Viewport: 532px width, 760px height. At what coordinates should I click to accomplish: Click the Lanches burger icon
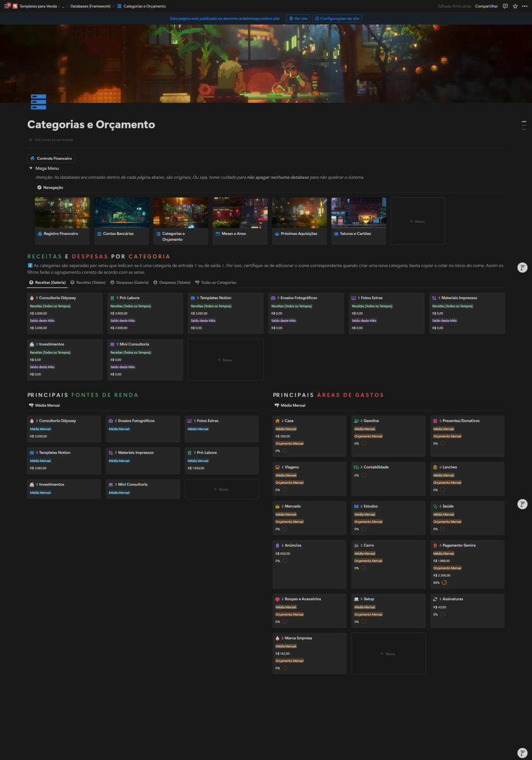[x=435, y=467]
